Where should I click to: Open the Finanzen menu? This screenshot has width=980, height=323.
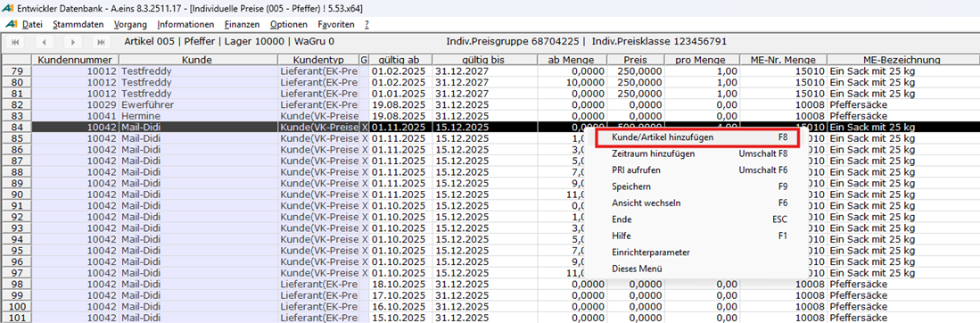click(243, 24)
